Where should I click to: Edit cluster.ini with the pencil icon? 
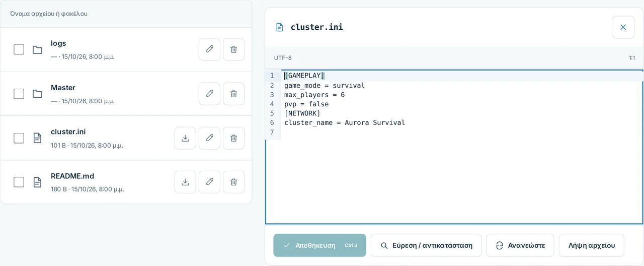[x=209, y=138]
